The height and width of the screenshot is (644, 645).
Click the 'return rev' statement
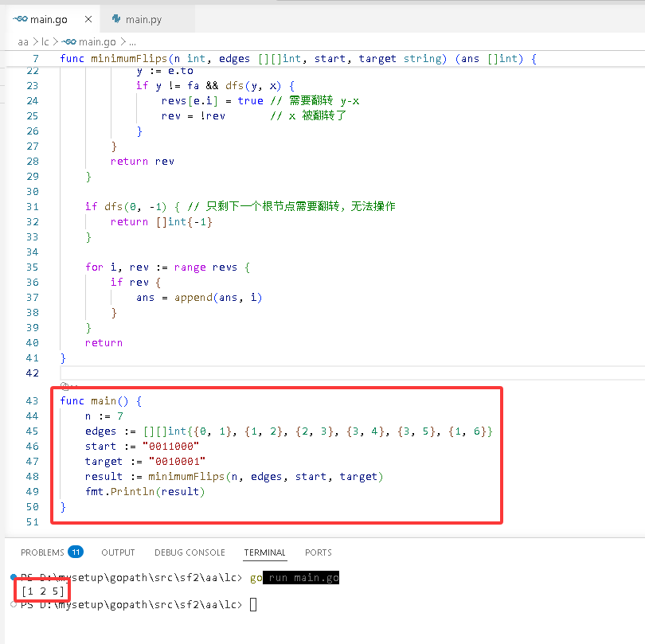tap(143, 162)
